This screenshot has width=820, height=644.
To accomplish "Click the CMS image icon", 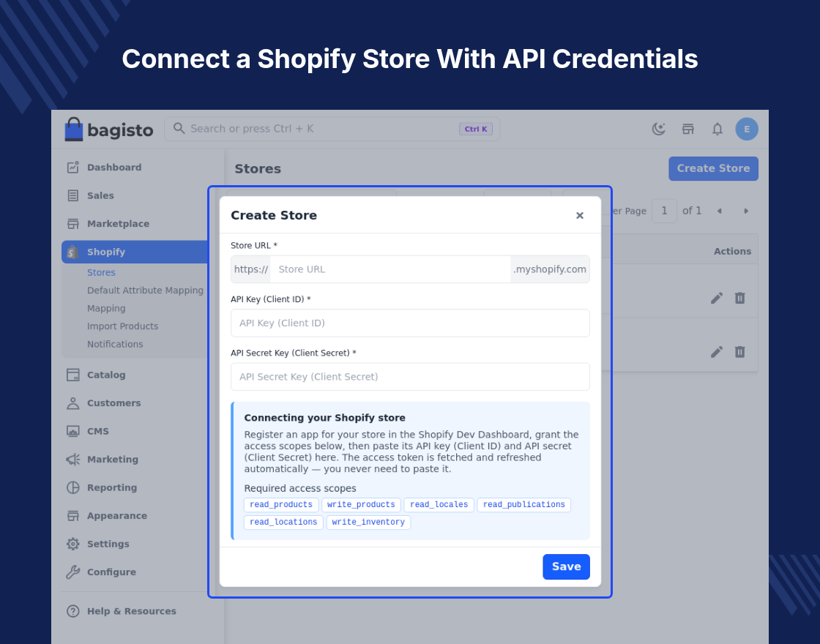I will 72,431.
